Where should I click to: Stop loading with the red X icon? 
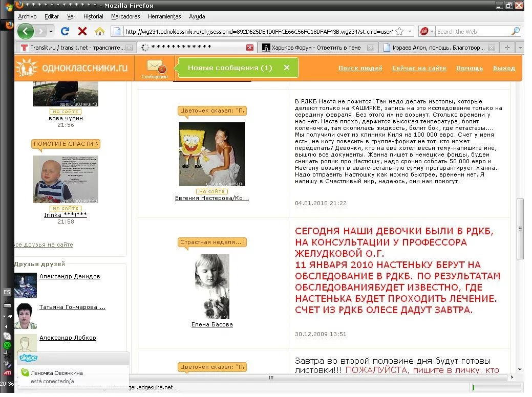click(82, 32)
